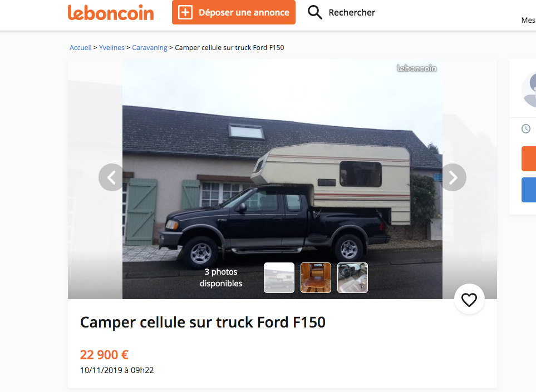The width and height of the screenshot is (536, 392).
Task: Click the magnifying glass search icon
Action: [315, 12]
